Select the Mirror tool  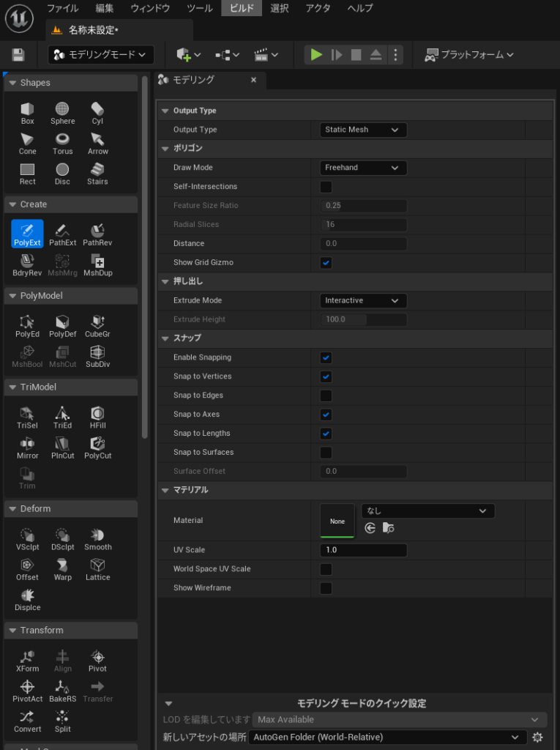pos(27,448)
